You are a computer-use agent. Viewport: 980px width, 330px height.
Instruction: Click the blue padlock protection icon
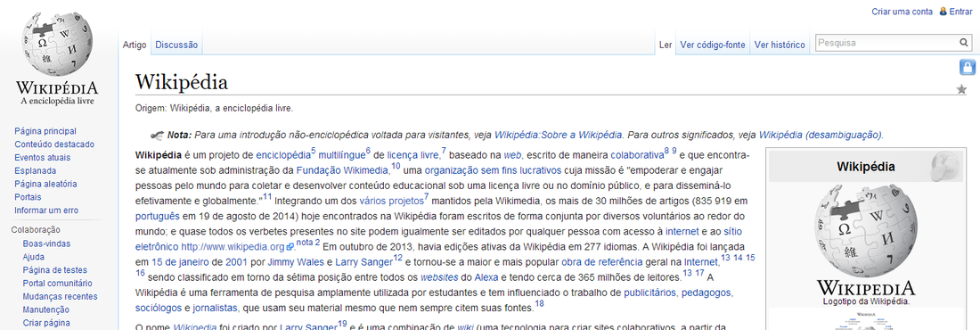click(967, 67)
